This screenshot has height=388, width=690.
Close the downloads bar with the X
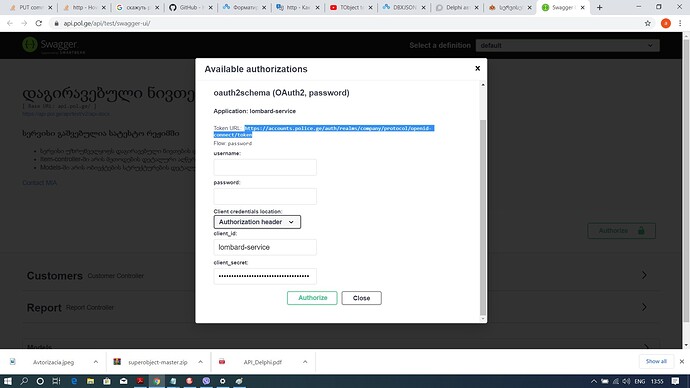(682, 361)
